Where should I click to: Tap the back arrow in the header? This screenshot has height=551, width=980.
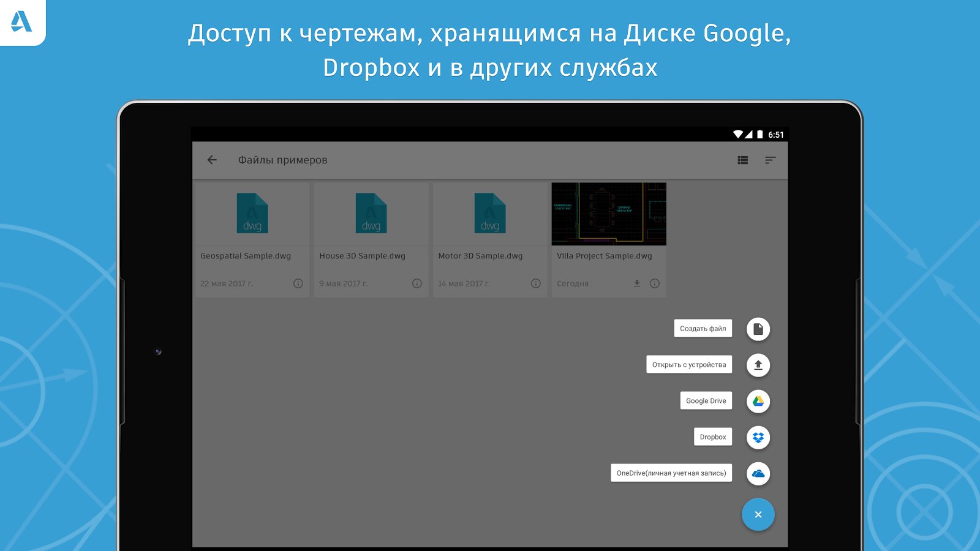click(212, 160)
